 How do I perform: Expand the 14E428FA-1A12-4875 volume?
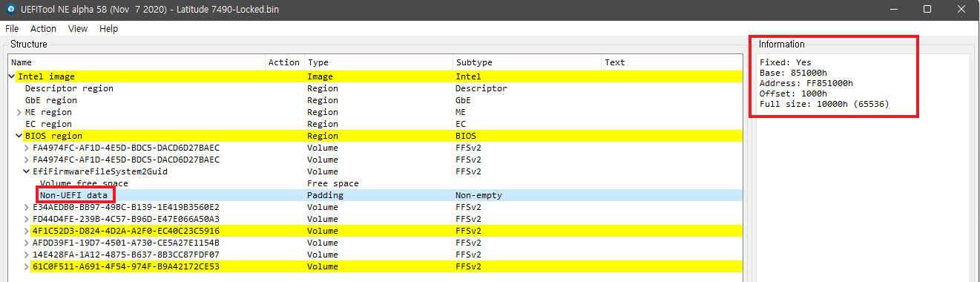[27, 255]
